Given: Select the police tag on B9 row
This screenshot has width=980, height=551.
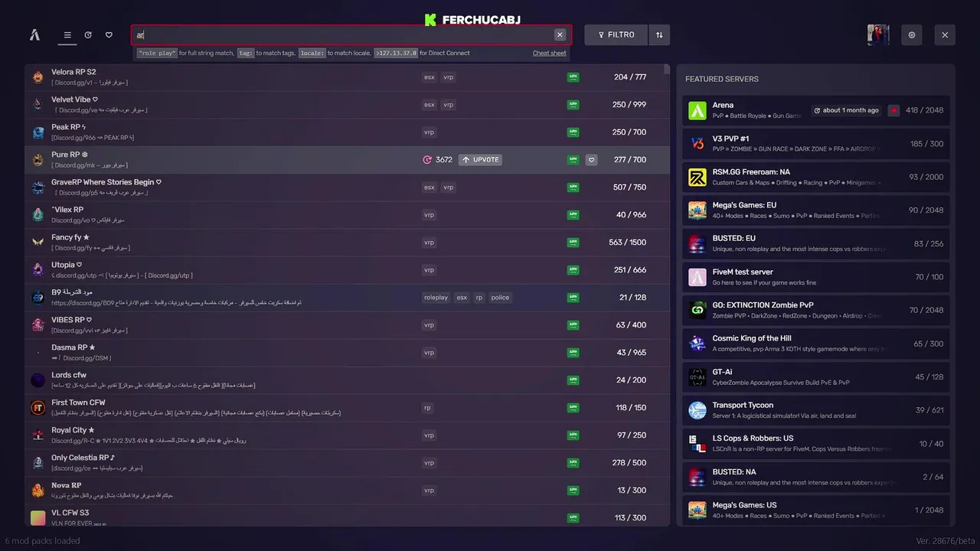Looking at the screenshot, I should click(x=500, y=298).
